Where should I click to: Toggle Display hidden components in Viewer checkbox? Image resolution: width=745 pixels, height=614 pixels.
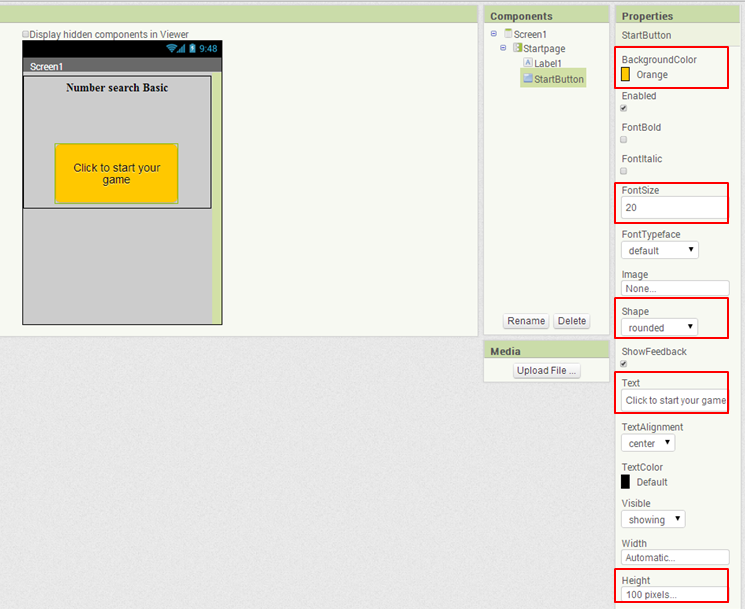click(x=26, y=34)
